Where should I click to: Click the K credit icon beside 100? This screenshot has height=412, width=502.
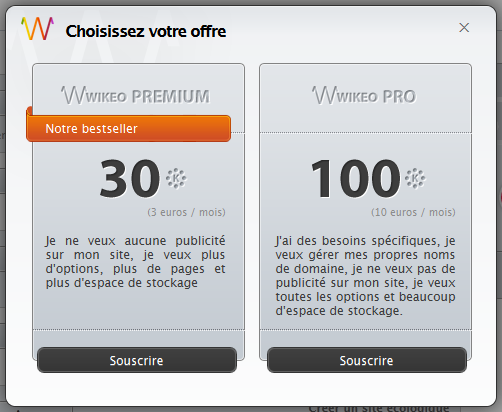[x=415, y=179]
